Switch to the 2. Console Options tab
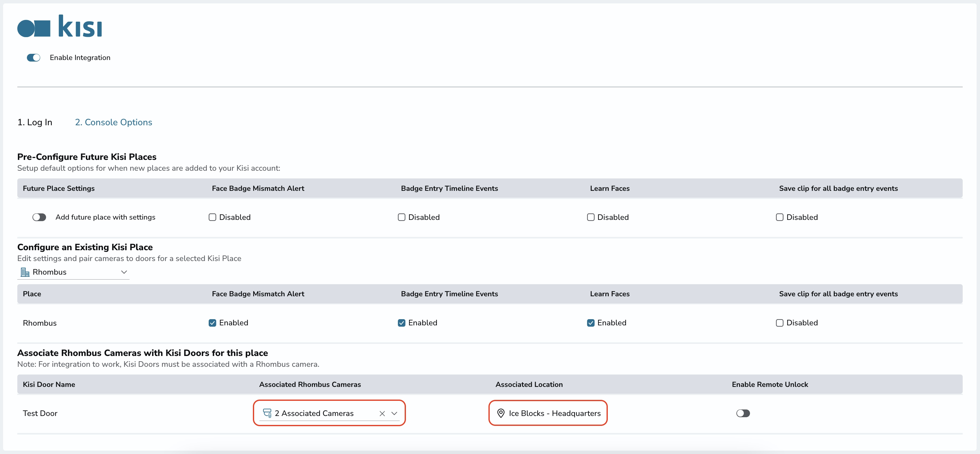 pos(113,122)
